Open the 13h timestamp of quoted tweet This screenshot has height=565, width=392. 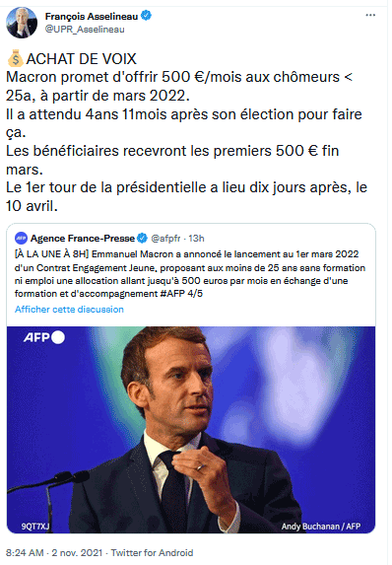click(x=196, y=239)
